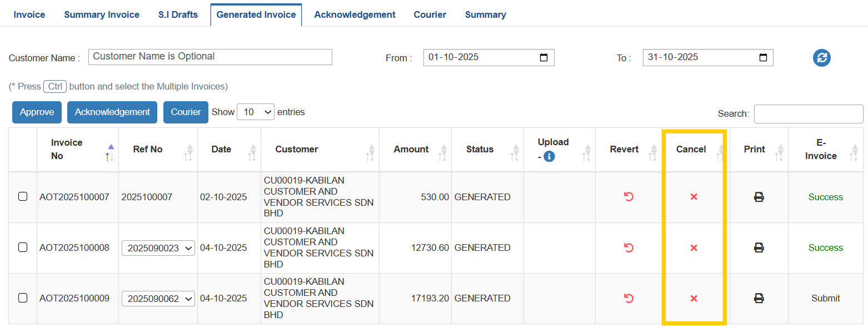
Task: Submit e-invoice for AOT2025100009
Action: tap(826, 298)
